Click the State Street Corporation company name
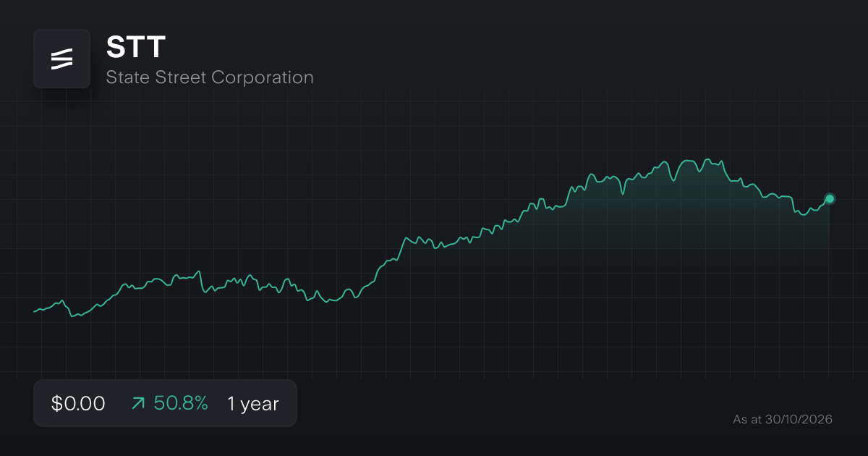 [210, 77]
